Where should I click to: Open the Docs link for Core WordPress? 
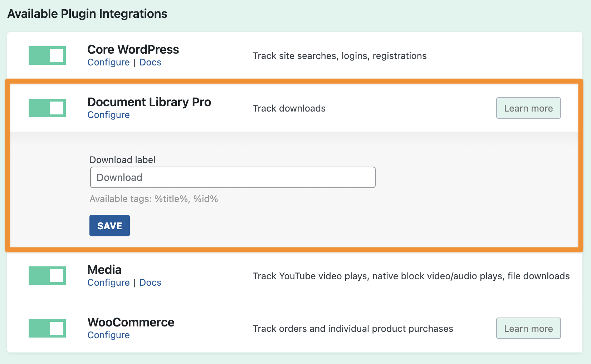coord(150,62)
